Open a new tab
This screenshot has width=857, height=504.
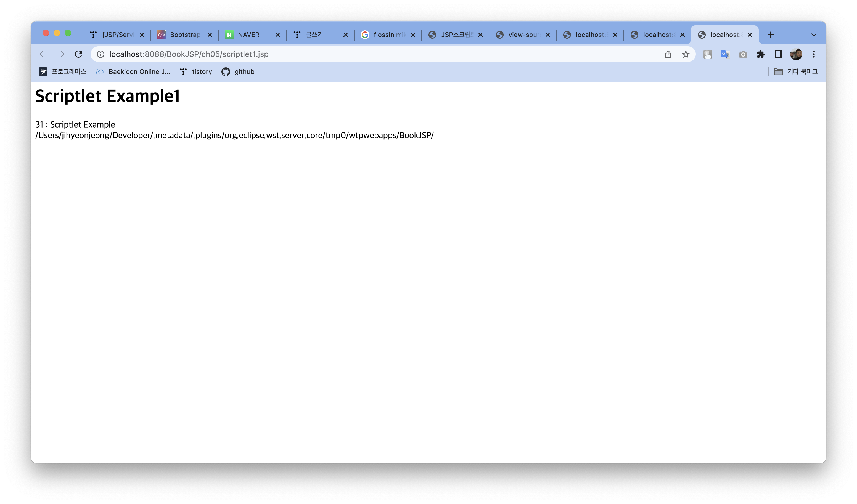[771, 35]
